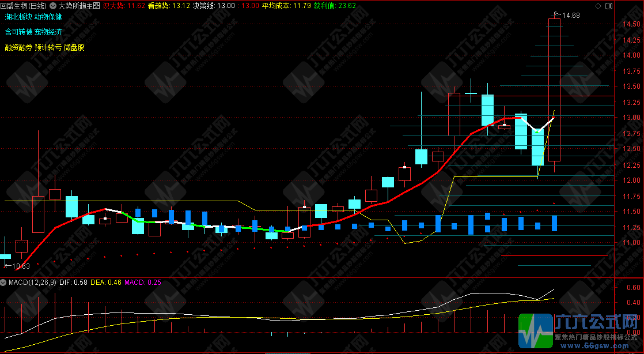The image size is (644, 354).
Task: Click the 66gsw logo icon at bottom right
Action: (535, 332)
